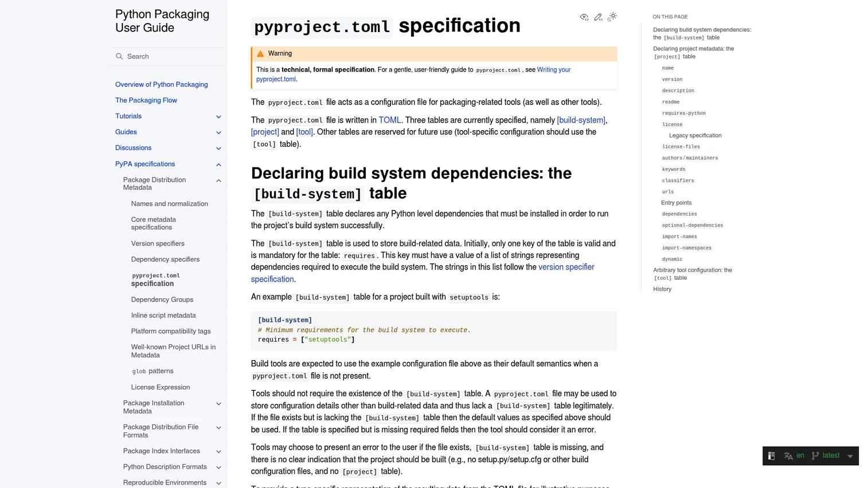Open the Read the Docs flyout caret
This screenshot has height=488, width=868.
click(x=850, y=456)
